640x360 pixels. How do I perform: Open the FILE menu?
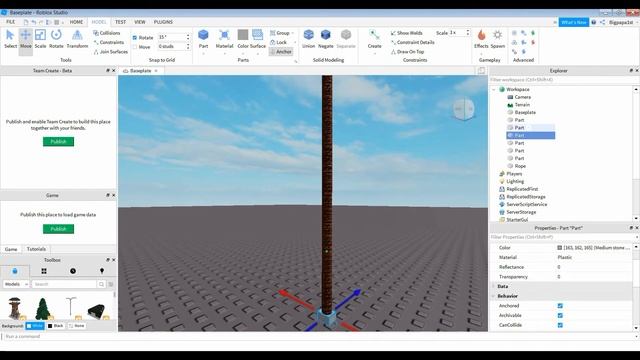point(11,22)
